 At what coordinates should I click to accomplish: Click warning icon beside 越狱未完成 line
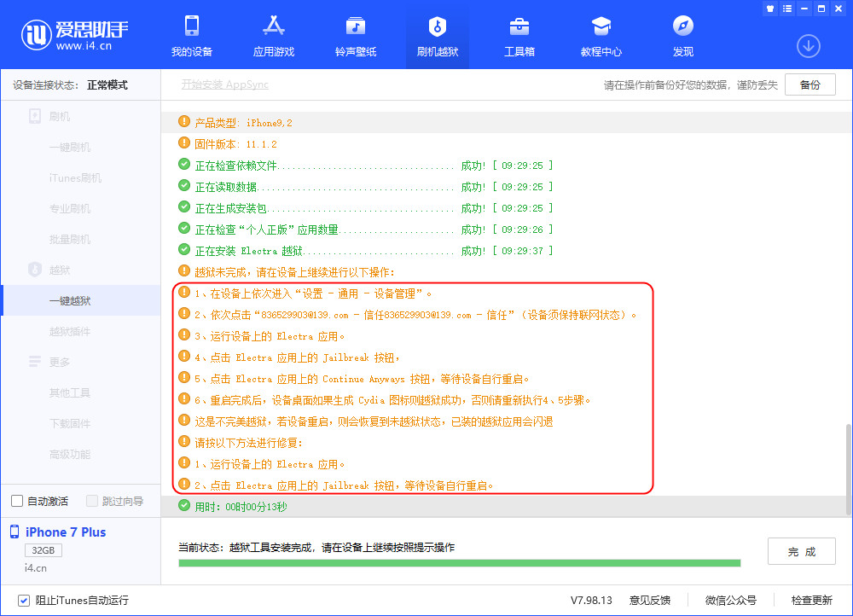pyautogui.click(x=184, y=270)
